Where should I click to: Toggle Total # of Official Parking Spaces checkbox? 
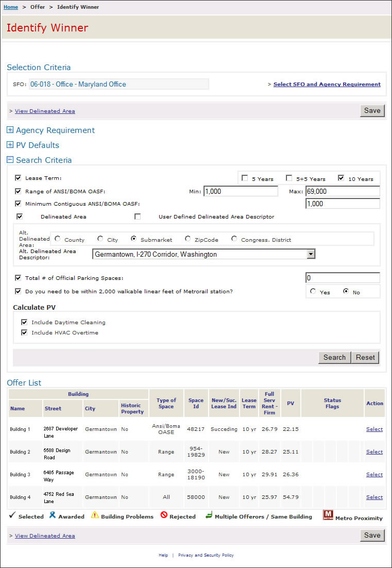point(18,278)
